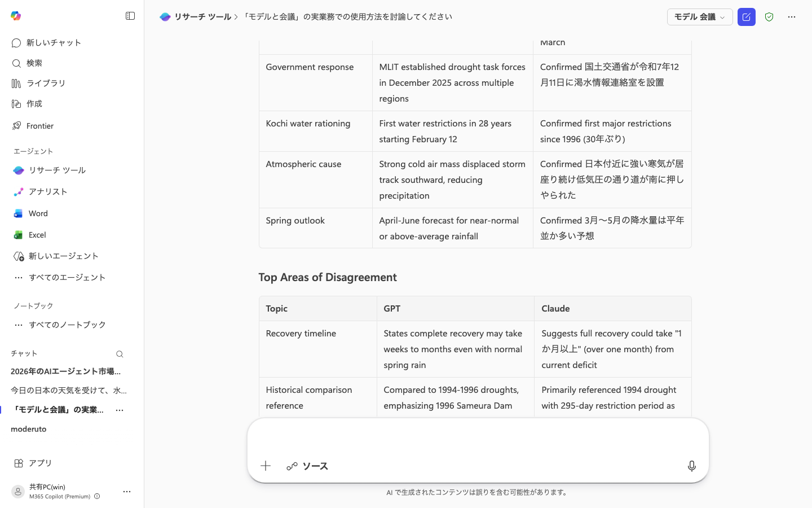This screenshot has height=508, width=812.
Task: Open the アナリスト agent
Action: pos(48,192)
